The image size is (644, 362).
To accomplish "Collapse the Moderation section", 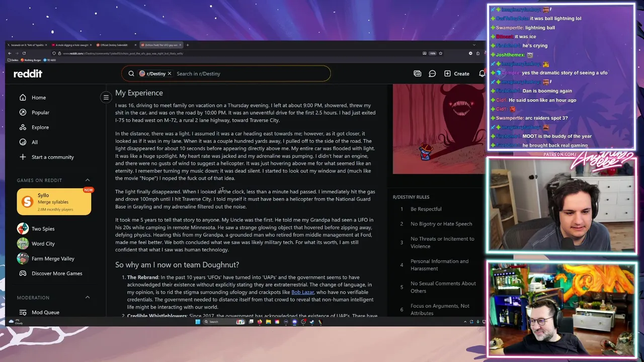I will [x=88, y=298].
